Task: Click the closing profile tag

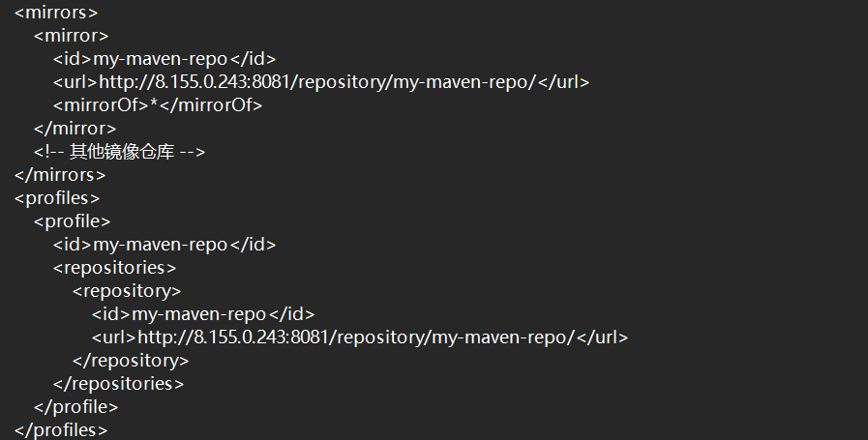Action: [75, 407]
